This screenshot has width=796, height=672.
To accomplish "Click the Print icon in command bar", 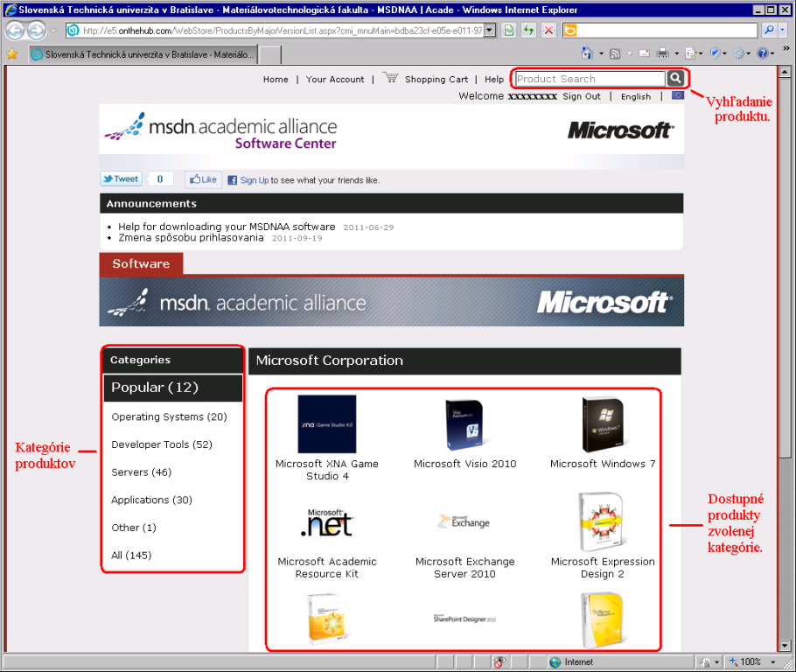I will (x=662, y=53).
